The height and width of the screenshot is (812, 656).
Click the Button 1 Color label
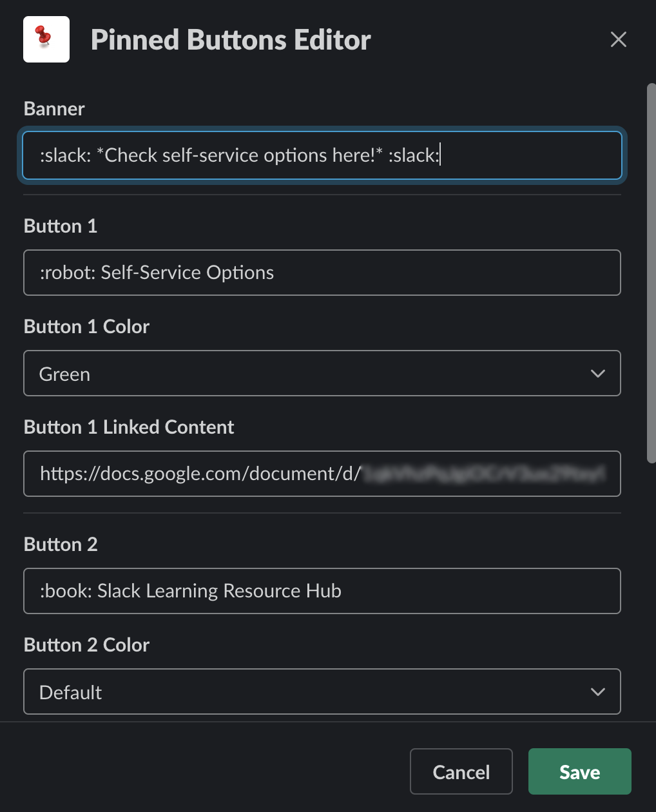(86, 327)
